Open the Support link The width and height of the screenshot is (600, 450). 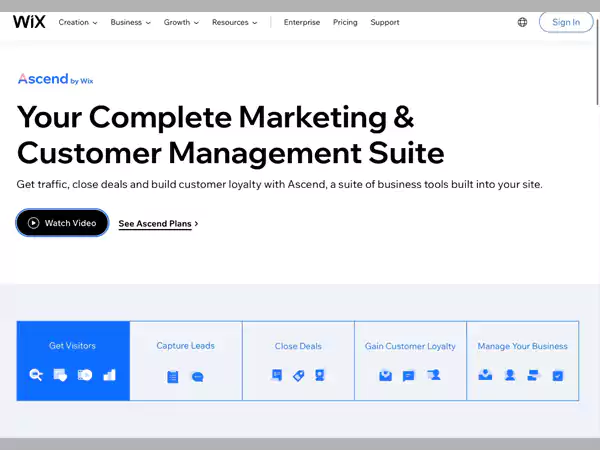(385, 22)
